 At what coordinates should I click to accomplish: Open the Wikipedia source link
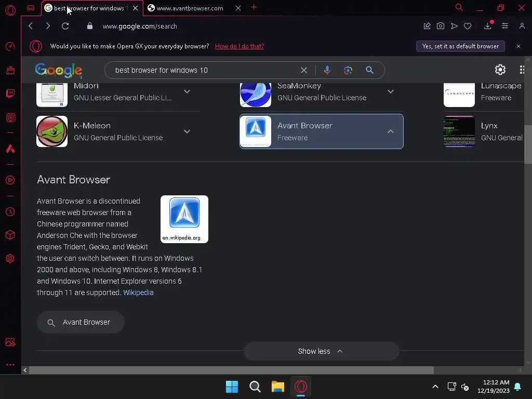tap(138, 292)
